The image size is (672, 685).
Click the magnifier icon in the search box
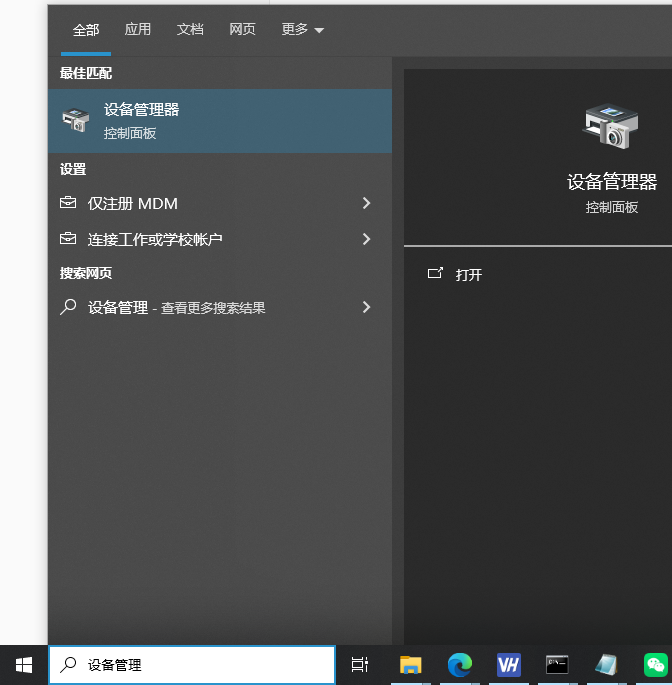[x=68, y=665]
